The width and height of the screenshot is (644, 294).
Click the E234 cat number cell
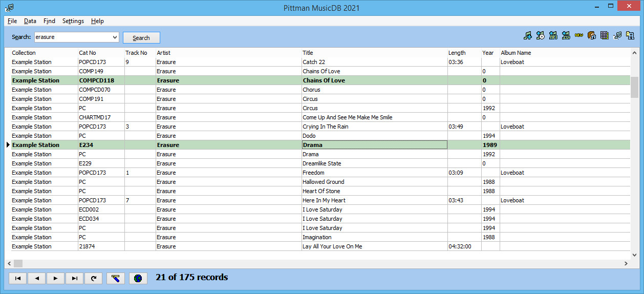click(101, 145)
